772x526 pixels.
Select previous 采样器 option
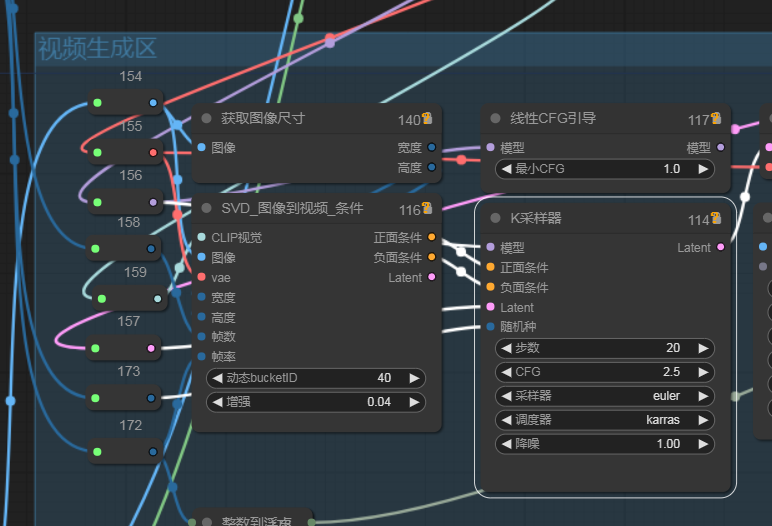tap(506, 396)
